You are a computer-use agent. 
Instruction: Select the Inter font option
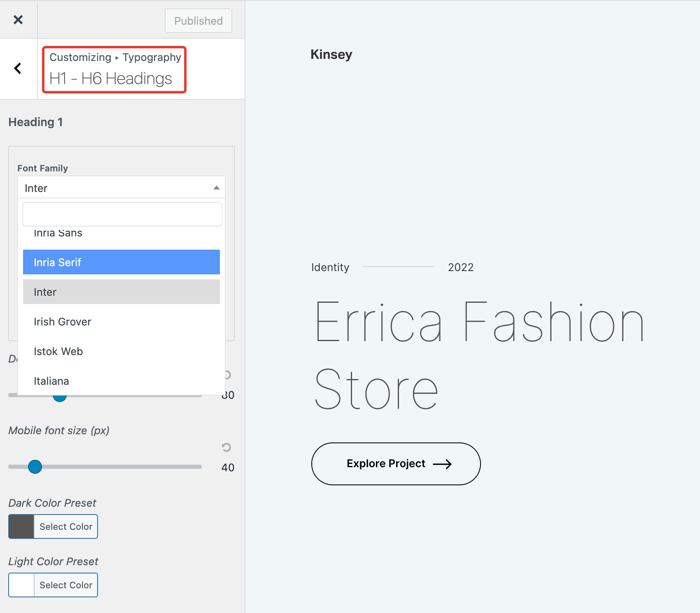(x=121, y=292)
